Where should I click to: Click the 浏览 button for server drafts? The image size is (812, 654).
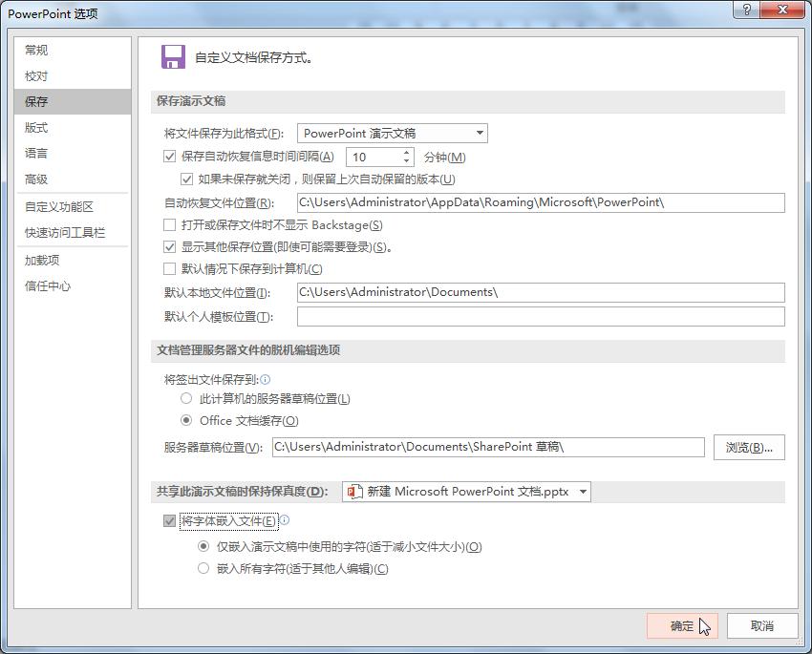point(749,447)
